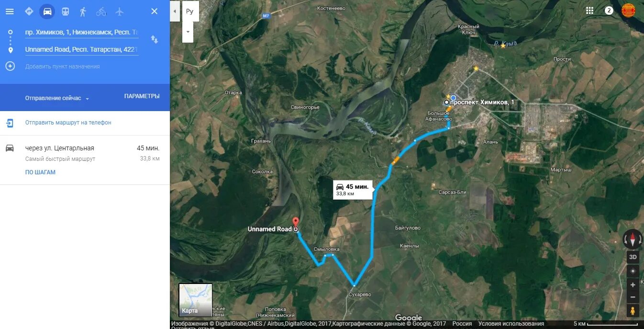Choose the flight travel mode icon
644x329 pixels.
coord(120,11)
